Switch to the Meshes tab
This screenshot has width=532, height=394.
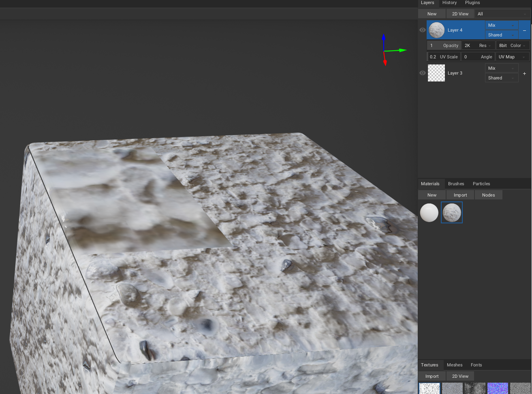454,365
